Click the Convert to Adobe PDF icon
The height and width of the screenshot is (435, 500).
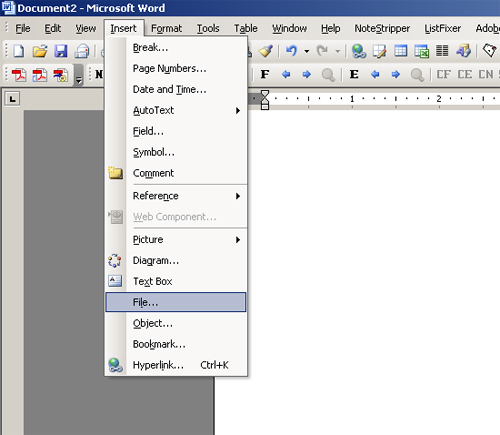(19, 75)
